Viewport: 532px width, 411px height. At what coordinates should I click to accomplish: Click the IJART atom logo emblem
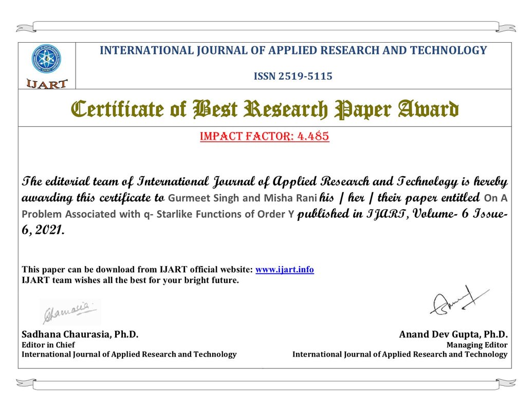tap(46, 59)
